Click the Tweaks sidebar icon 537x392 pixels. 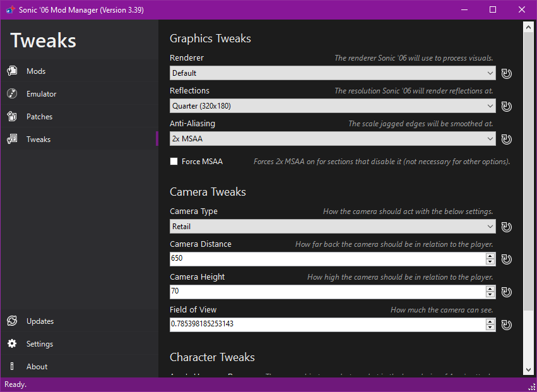tap(12, 139)
